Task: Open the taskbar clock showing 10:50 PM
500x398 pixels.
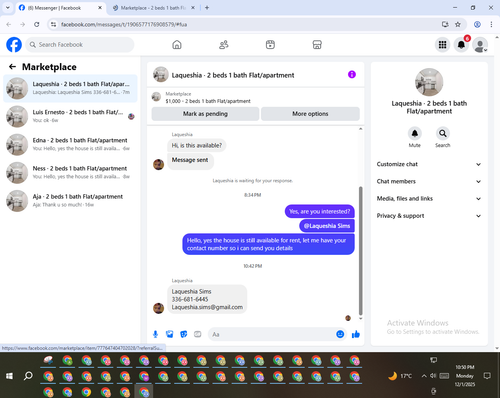Action: coord(465,376)
